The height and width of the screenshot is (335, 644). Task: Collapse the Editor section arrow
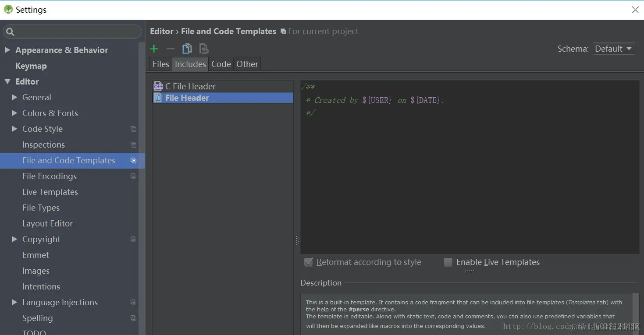click(7, 81)
